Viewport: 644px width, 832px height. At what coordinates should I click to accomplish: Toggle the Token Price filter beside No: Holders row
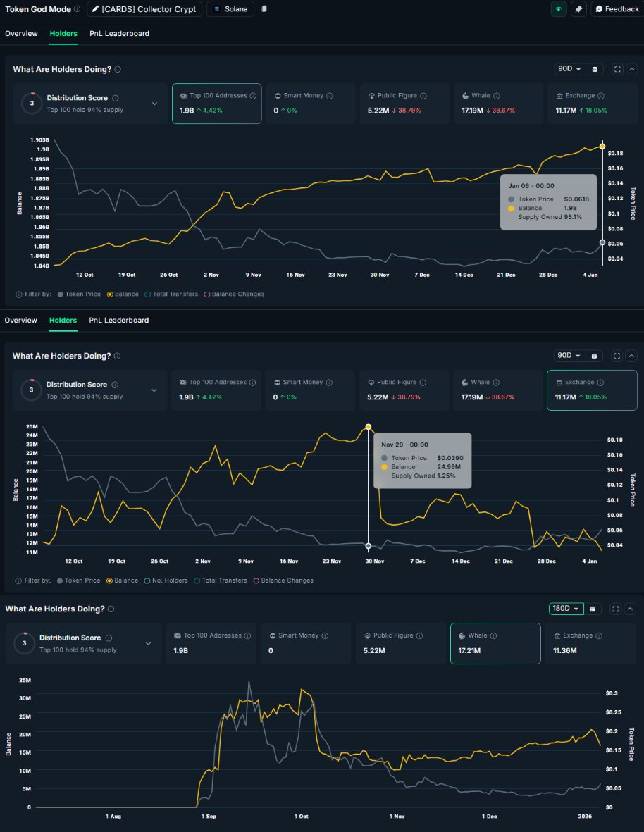(78, 580)
